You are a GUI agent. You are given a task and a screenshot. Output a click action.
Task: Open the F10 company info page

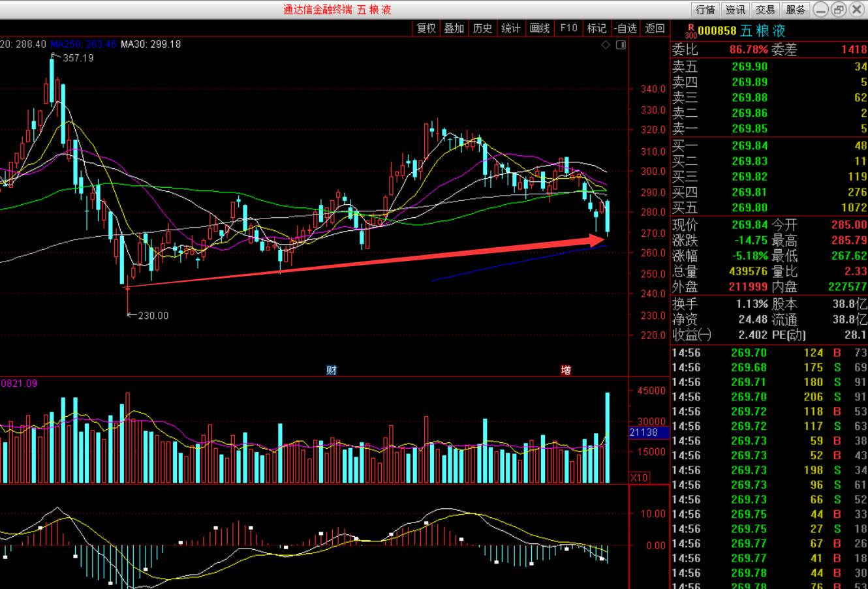click(569, 28)
